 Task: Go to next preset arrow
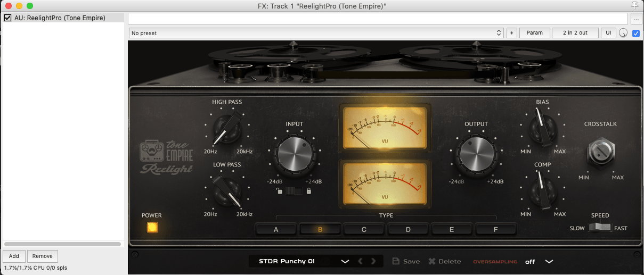coord(373,261)
